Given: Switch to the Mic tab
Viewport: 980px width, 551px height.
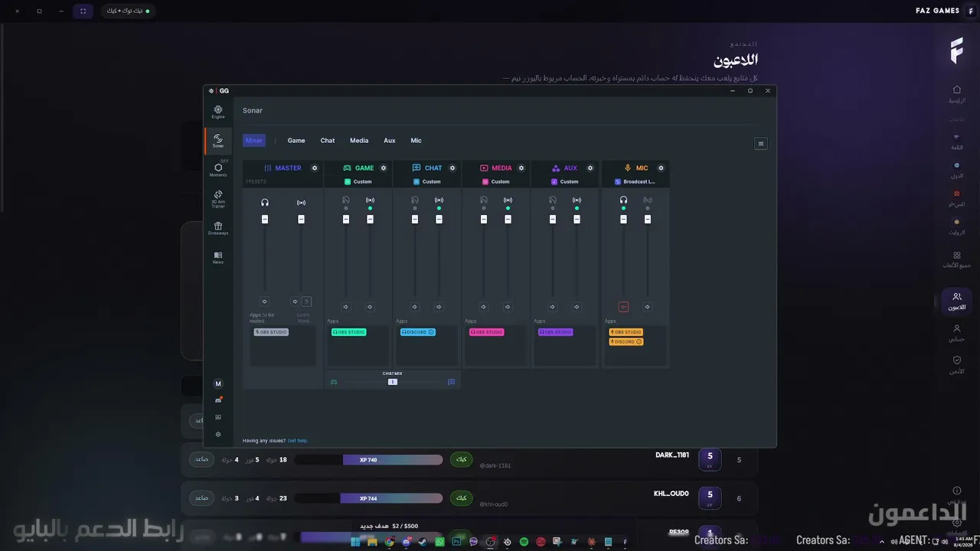Looking at the screenshot, I should (416, 141).
